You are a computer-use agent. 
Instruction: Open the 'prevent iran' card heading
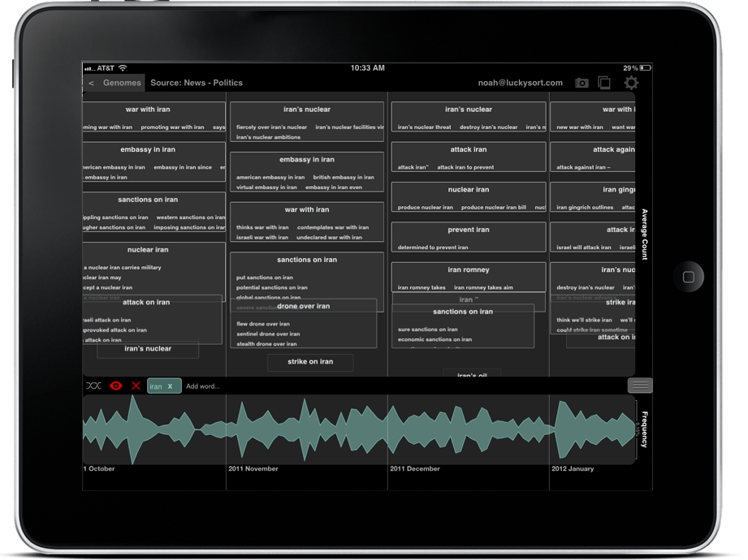coord(469,230)
